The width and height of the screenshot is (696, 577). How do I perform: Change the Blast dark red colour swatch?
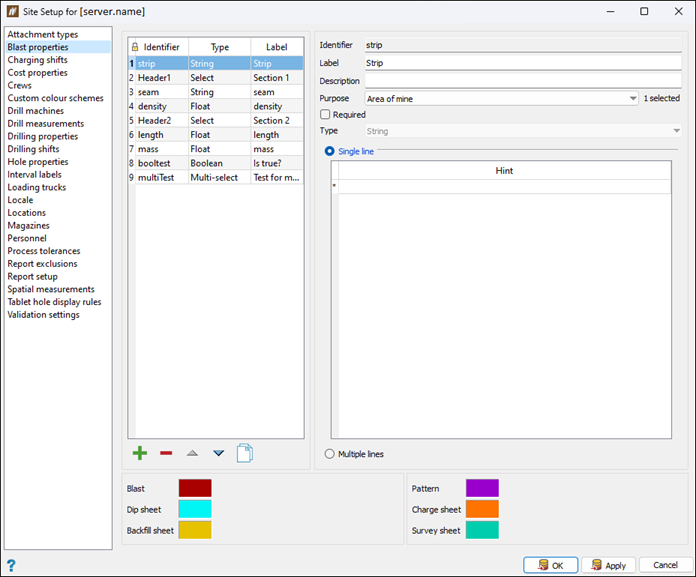click(x=194, y=488)
